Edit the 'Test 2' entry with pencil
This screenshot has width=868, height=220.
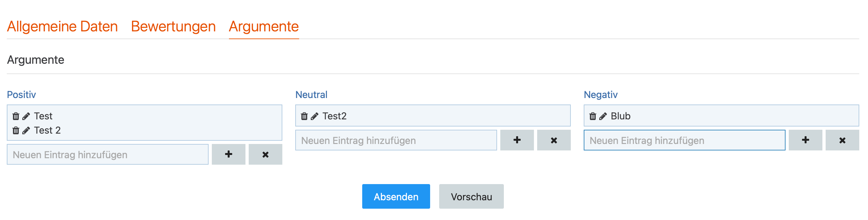point(26,130)
